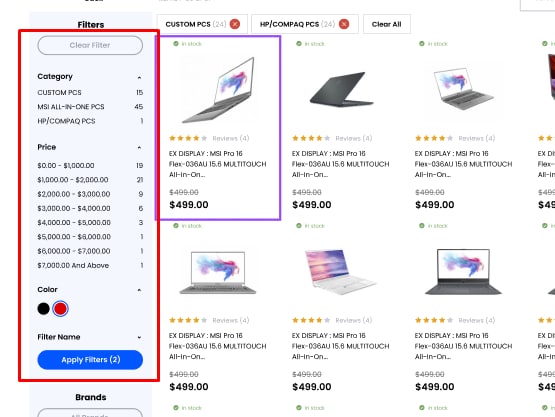This screenshot has height=417, width=555.
Task: Open the white laptop product thumbnail
Action: pos(341,272)
